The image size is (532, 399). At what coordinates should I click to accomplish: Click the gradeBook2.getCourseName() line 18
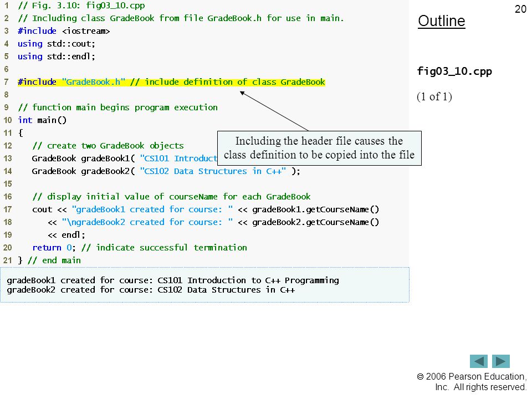tap(213, 222)
